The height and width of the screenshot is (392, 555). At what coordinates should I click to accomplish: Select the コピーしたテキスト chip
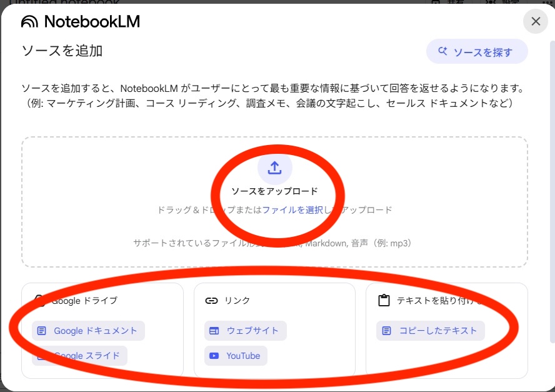[x=431, y=331]
